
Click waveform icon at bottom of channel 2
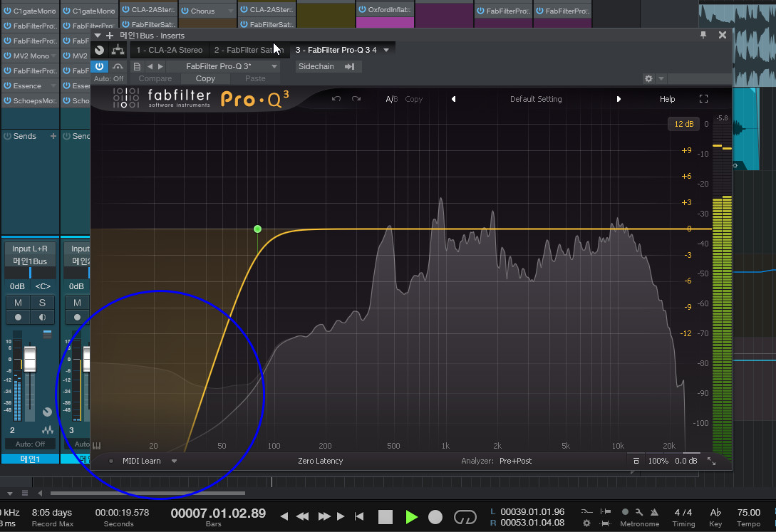coord(48,429)
